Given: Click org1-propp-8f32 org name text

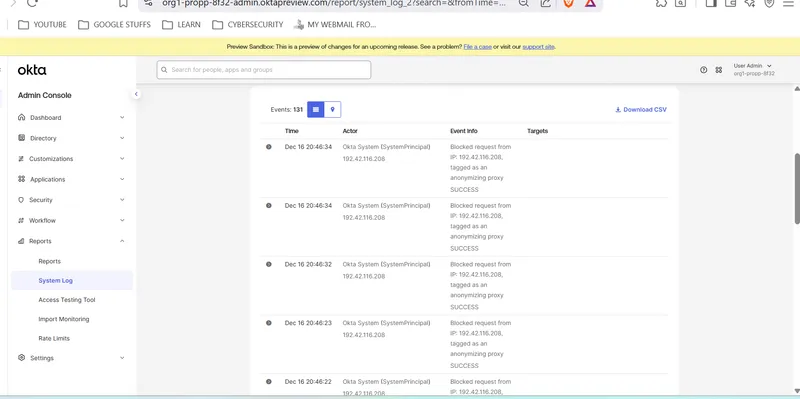Looking at the screenshot, I should pos(754,73).
